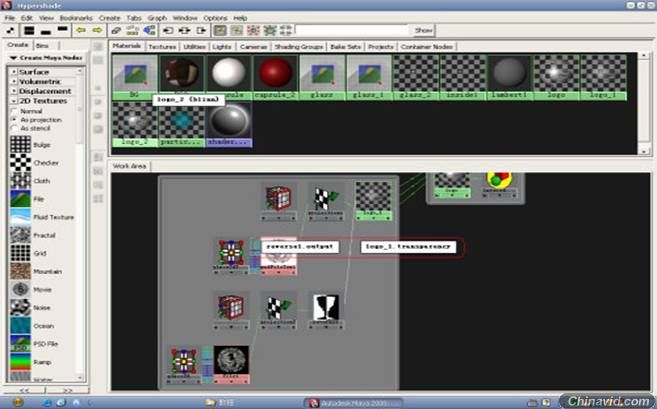Screen dimensions: 657x409
Task: Open Autodesk Maya taskbar button
Action: (x=354, y=403)
